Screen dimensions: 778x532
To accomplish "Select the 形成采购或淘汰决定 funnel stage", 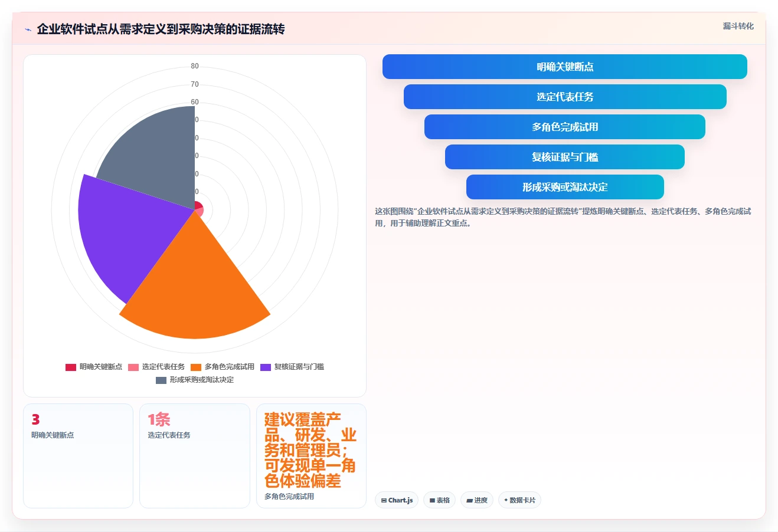I will (565, 187).
